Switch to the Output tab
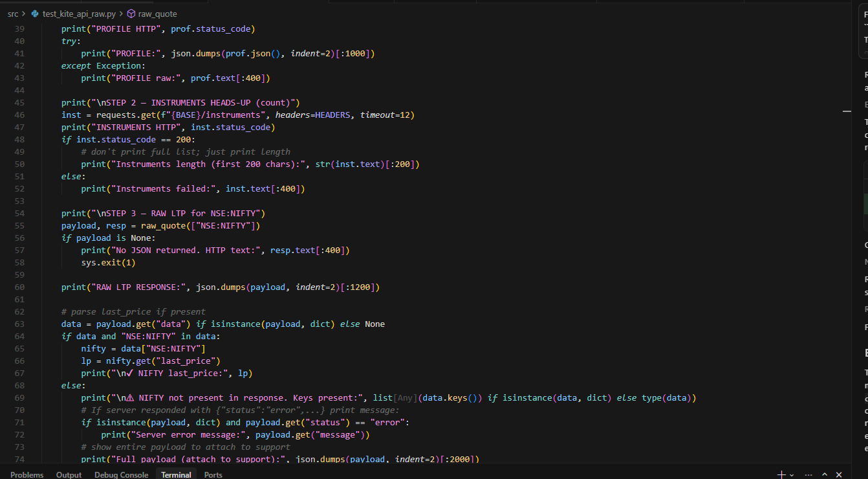 pos(69,474)
